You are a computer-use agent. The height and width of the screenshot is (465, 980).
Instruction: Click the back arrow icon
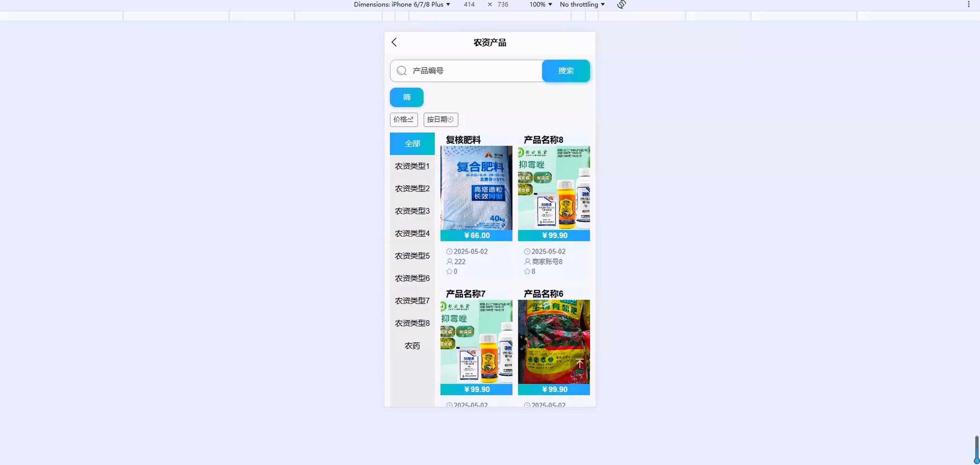394,42
